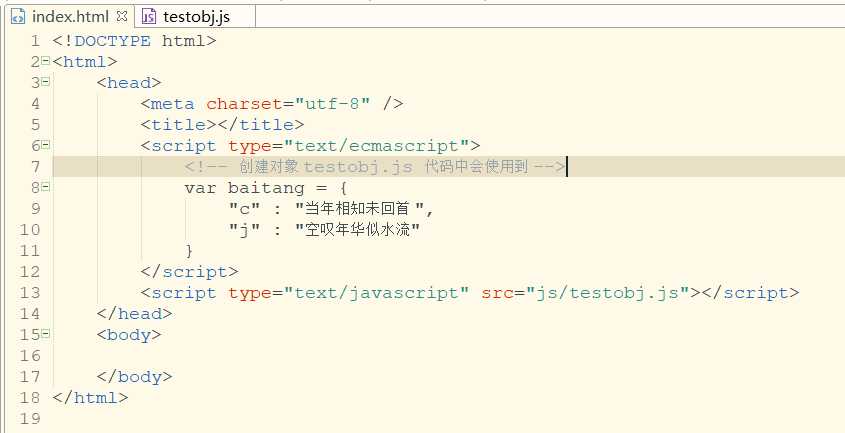Click the empty title tag on line 5
845x433 pixels.
tap(222, 125)
